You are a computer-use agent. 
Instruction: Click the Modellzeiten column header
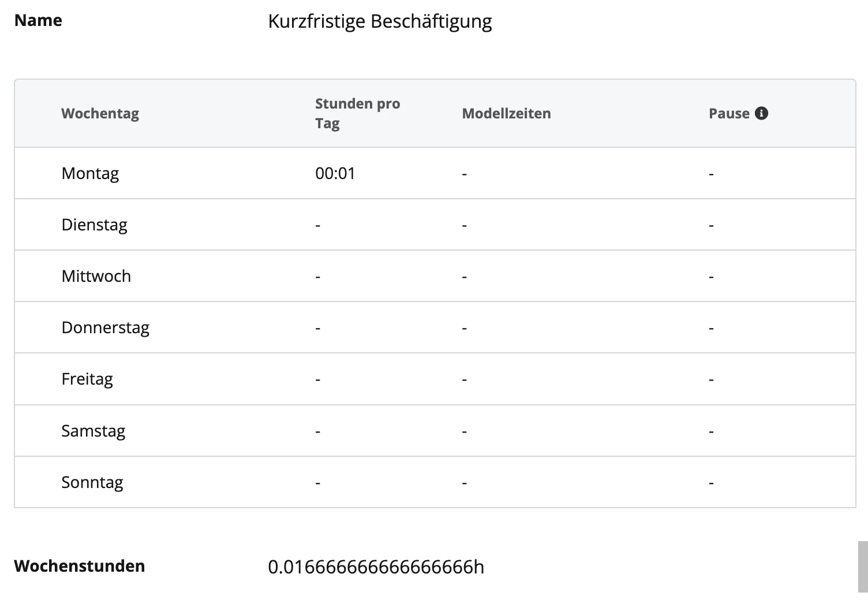[506, 113]
